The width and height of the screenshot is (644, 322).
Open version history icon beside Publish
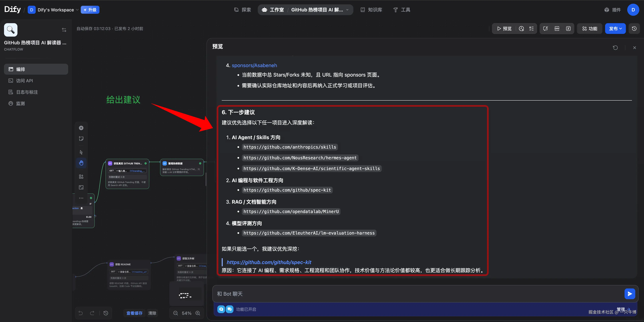[x=634, y=29]
